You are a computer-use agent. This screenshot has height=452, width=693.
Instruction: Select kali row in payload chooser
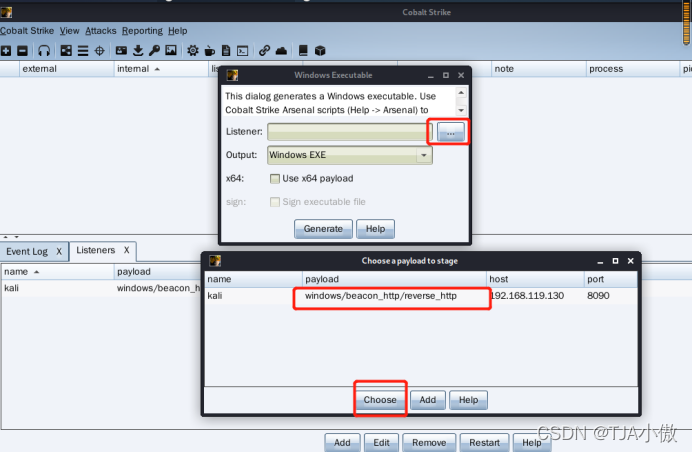tap(421, 296)
